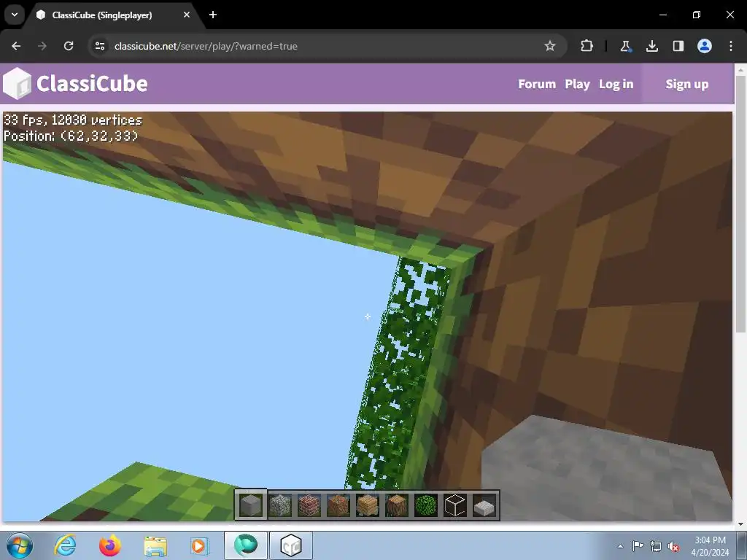Click the Sign up button
The height and width of the screenshot is (560, 747).
click(687, 84)
